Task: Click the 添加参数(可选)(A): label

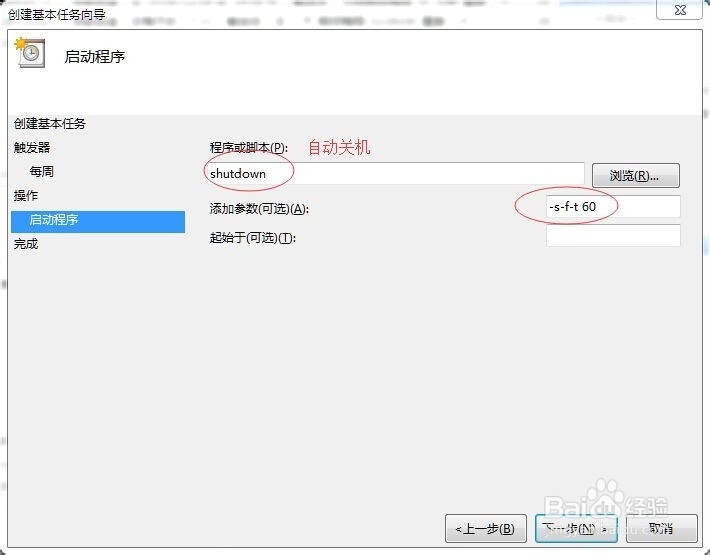Action: [x=259, y=209]
